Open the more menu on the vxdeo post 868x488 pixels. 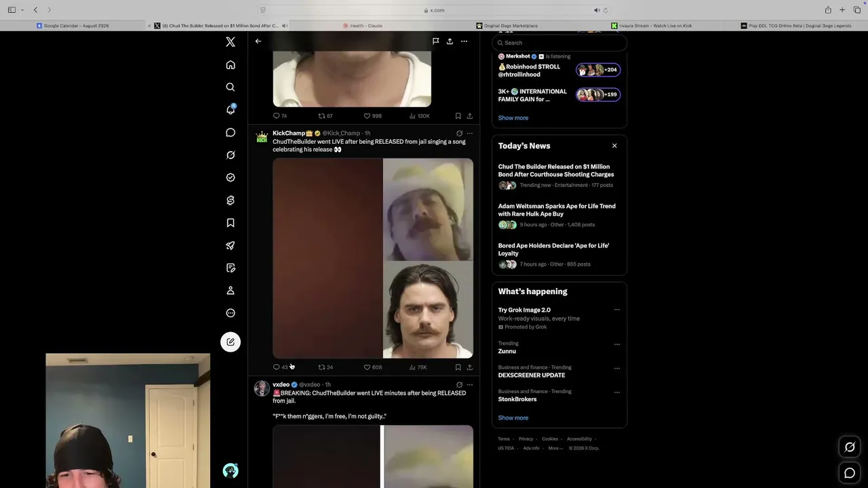469,385
